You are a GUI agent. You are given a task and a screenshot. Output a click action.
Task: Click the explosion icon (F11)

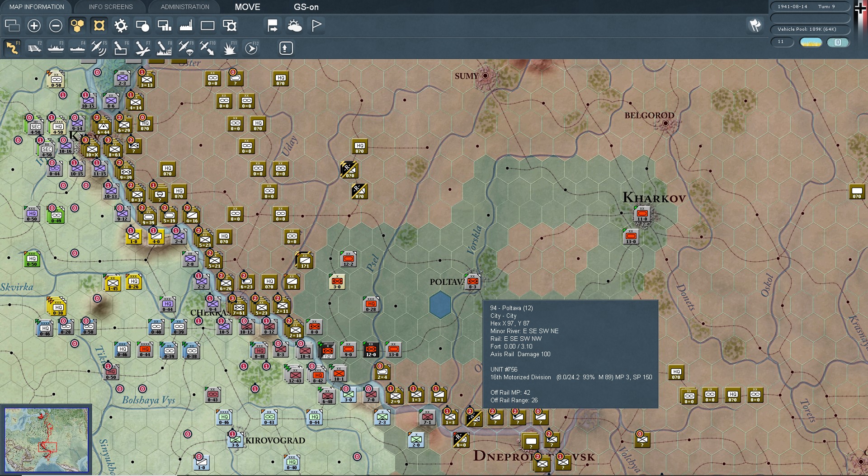coord(229,48)
